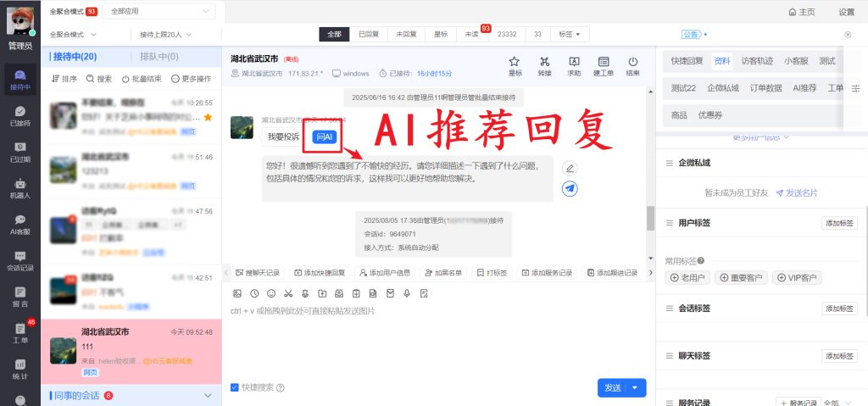Click the 星标 star icon in chat header

pyautogui.click(x=515, y=63)
